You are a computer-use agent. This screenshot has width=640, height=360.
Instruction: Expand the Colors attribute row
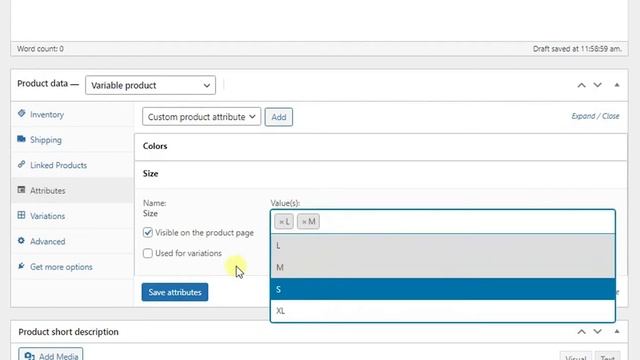(380, 146)
